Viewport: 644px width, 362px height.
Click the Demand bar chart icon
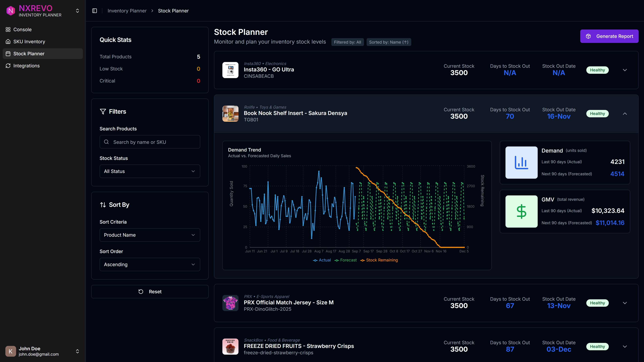(521, 162)
